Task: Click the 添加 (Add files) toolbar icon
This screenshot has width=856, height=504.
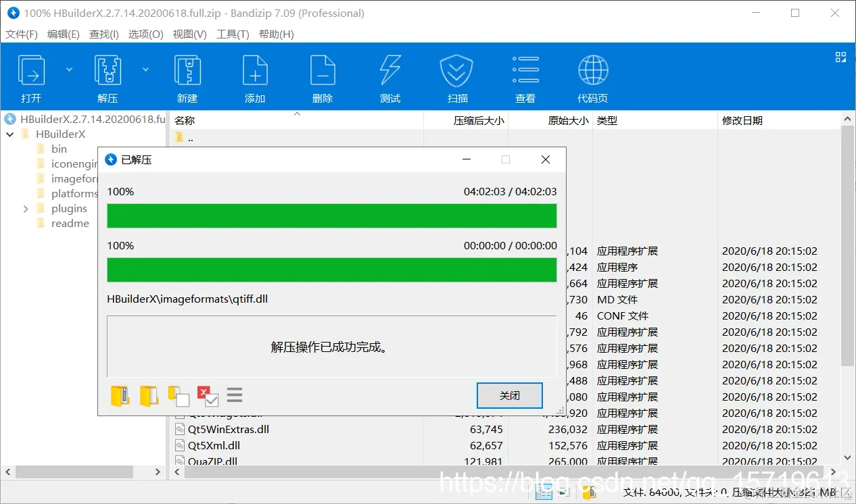Action: pyautogui.click(x=255, y=76)
